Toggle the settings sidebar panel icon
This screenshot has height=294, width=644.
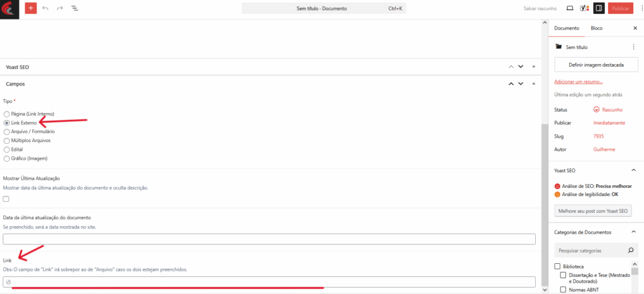pyautogui.click(x=599, y=8)
